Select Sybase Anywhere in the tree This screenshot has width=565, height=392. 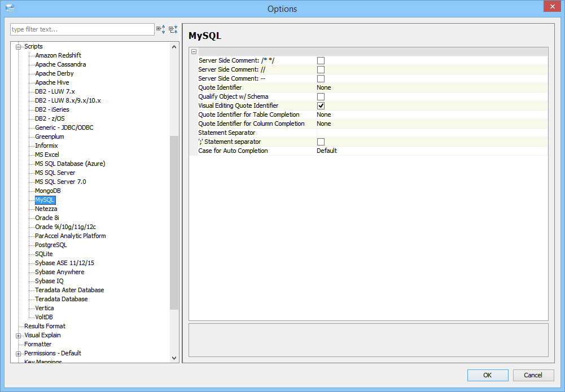(59, 271)
